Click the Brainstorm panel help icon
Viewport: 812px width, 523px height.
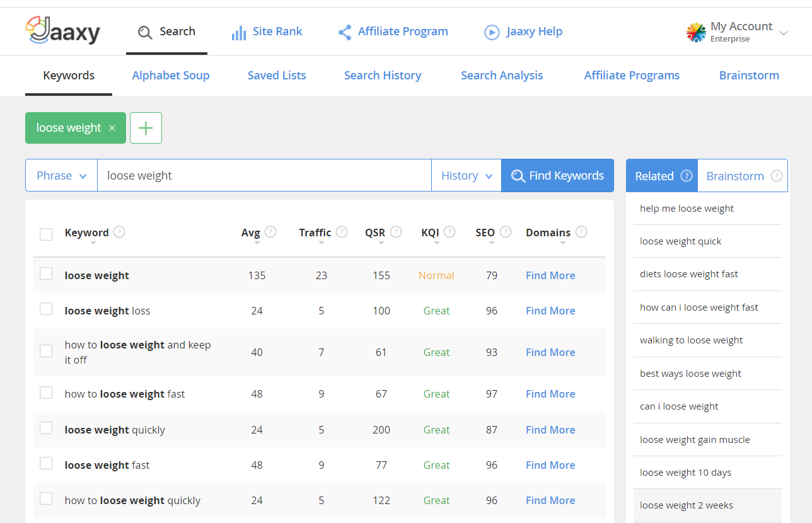777,176
